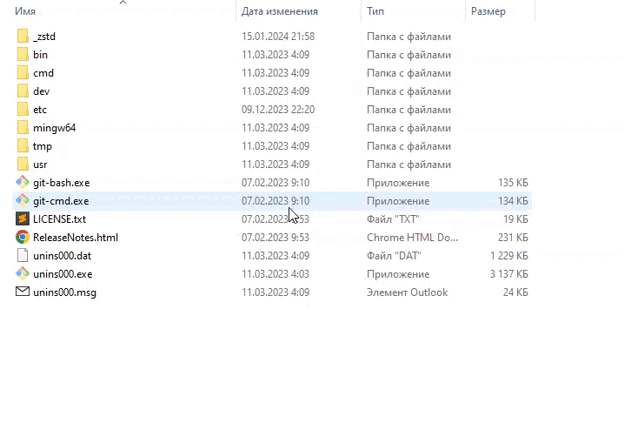Click the cmd folder icon
Image resolution: width=624 pixels, height=430 pixels.
23,73
